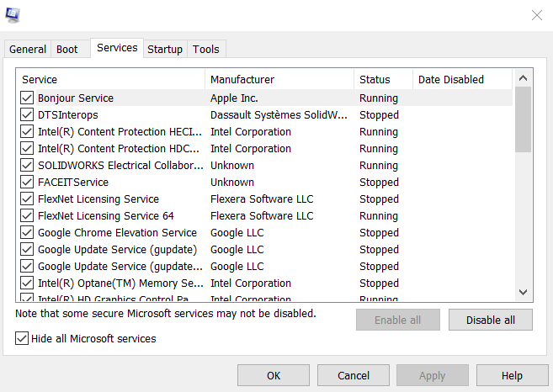Toggle Intel(R) Optane(TM) Memory Se... checkbox
This screenshot has width=553, height=392.
[27, 283]
